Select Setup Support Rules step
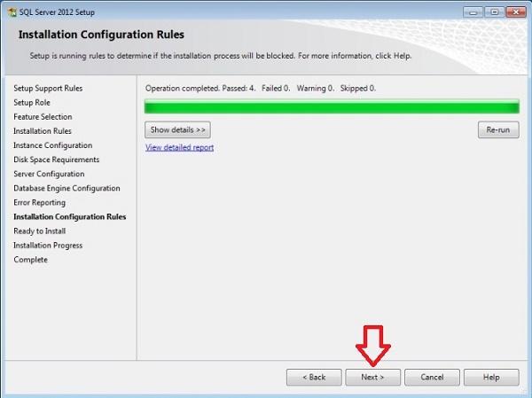Screen dimensions: 532x398 pos(48,89)
